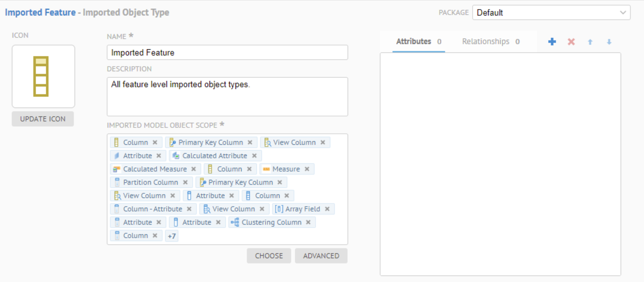Remove the Column - Attribute scope tag
644x282 pixels.
[189, 209]
